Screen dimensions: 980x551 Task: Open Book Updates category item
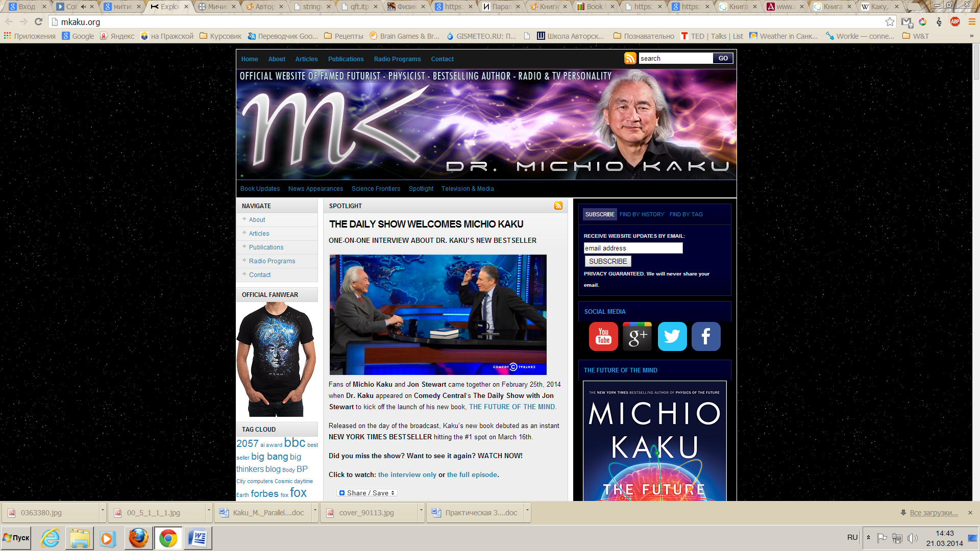point(260,189)
